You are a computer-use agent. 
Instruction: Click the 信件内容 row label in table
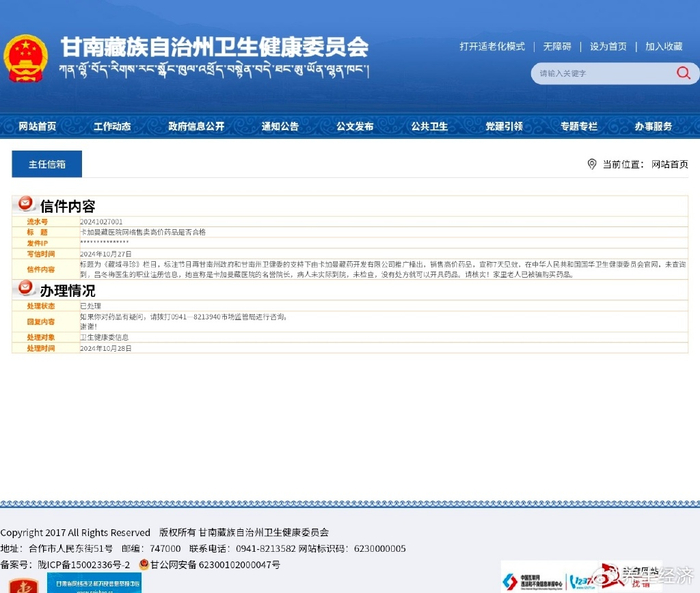coord(41,269)
